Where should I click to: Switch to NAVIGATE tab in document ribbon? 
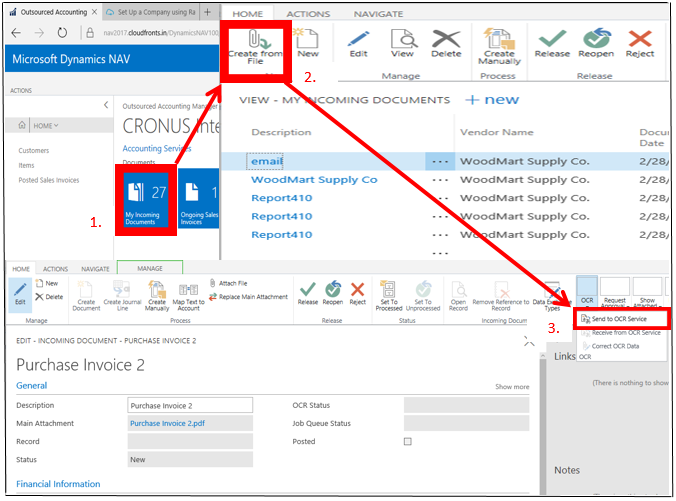pos(95,269)
